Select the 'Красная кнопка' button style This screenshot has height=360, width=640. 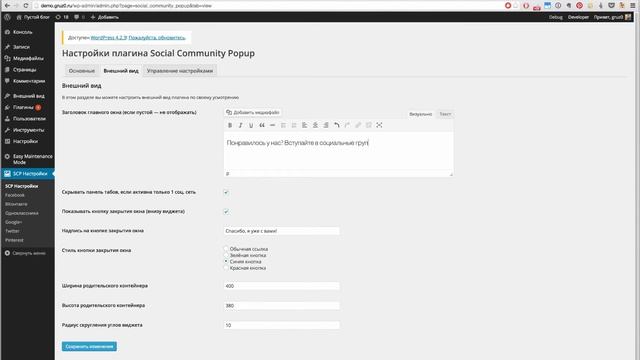226,268
